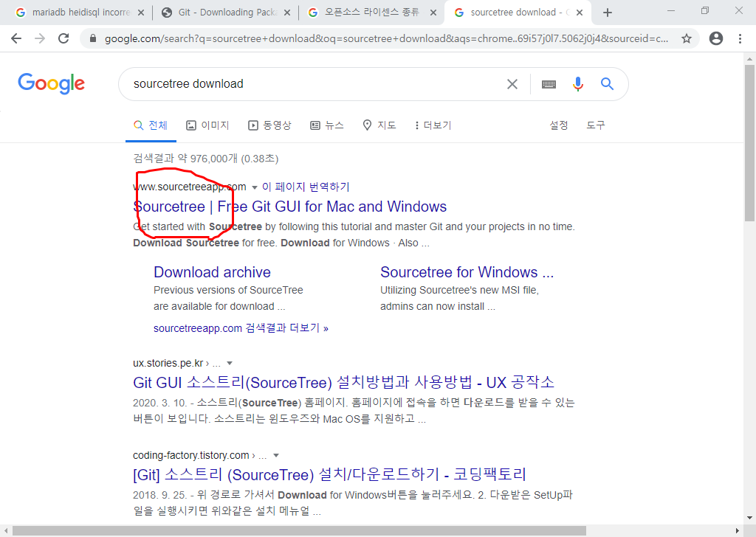This screenshot has height=537, width=756.
Task: Start voice search with microphone icon
Action: [x=577, y=84]
